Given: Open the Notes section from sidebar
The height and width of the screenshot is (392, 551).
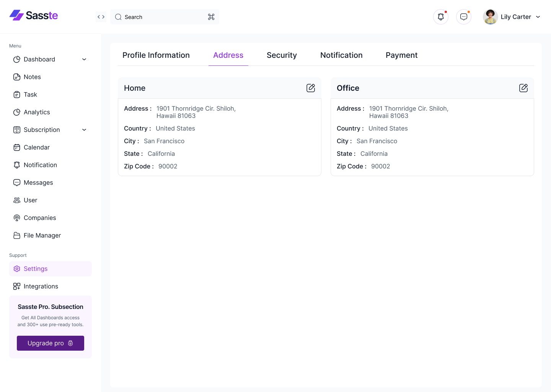Looking at the screenshot, I should pos(32,77).
